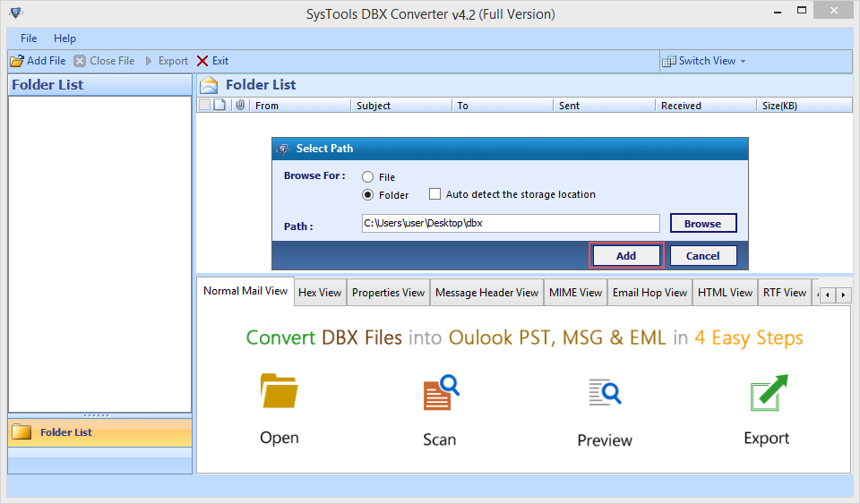Switch to Email Hop View tab
860x504 pixels.
click(x=650, y=293)
